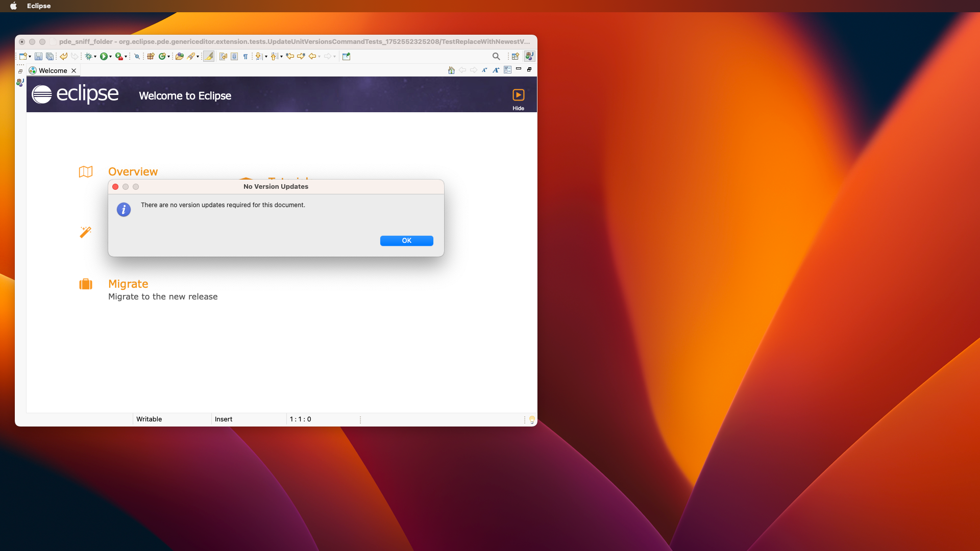Screen dimensions: 980x551
Task: Click the Pin Editor icon
Action: pos(346,56)
